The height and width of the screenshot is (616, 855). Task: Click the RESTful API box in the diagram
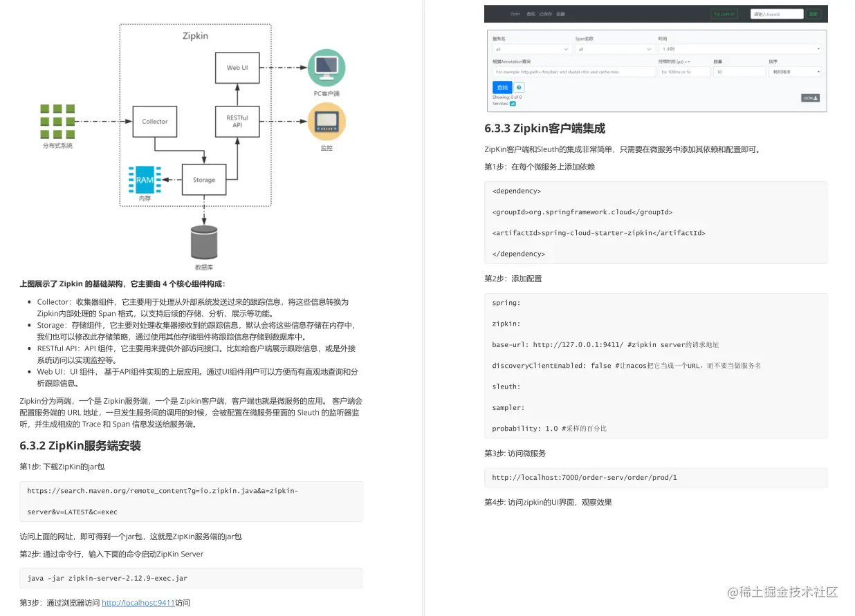[x=237, y=121]
